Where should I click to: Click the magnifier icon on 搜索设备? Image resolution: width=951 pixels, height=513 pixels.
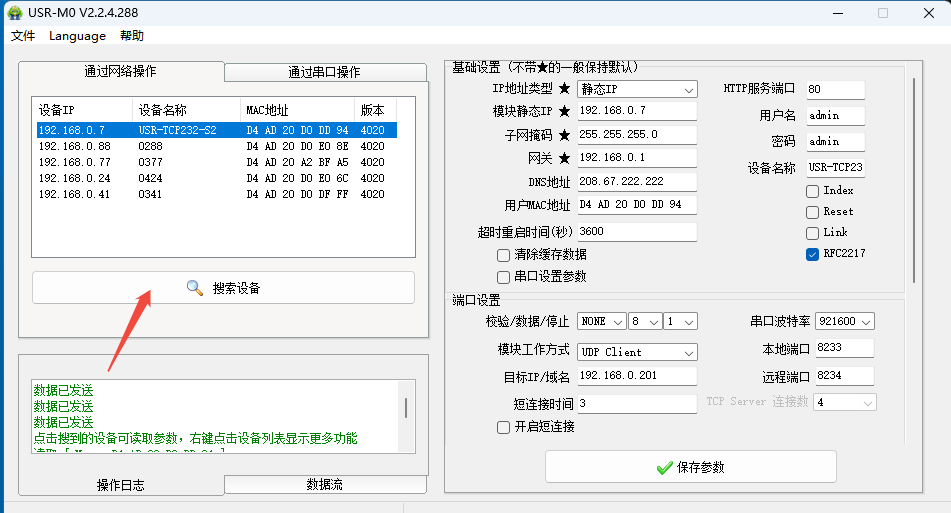(x=195, y=288)
